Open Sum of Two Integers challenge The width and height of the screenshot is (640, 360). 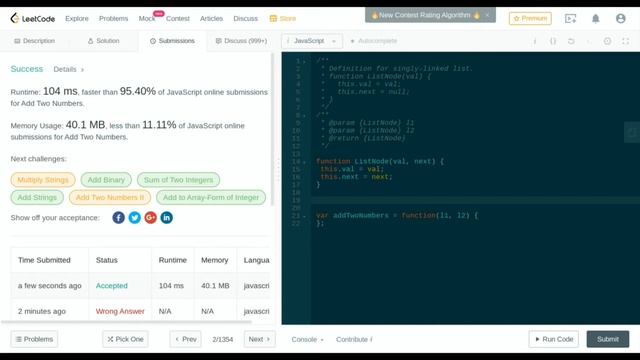[178, 180]
